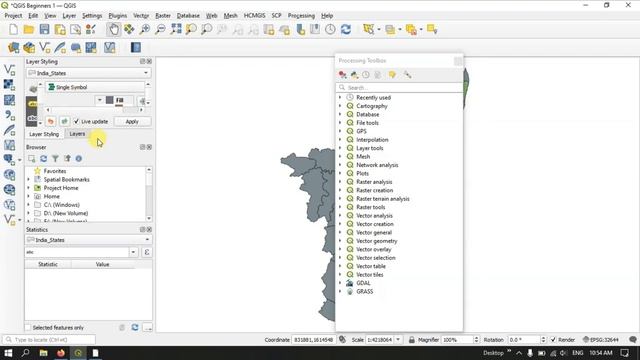The height and width of the screenshot is (360, 640).
Task: Click Zoom Full extent icon
Action: (x=176, y=29)
